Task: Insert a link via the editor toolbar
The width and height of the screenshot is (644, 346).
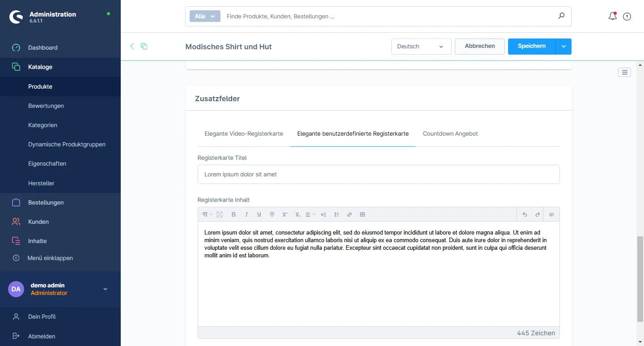Action: (349, 215)
